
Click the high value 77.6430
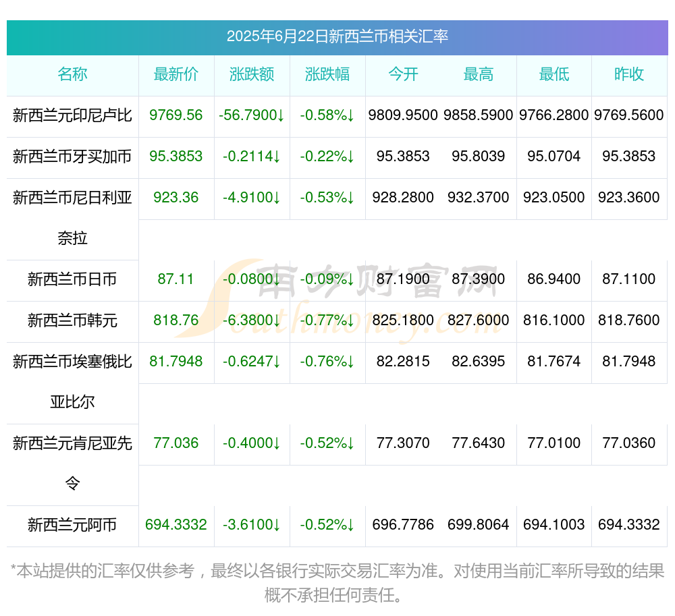tap(479, 443)
